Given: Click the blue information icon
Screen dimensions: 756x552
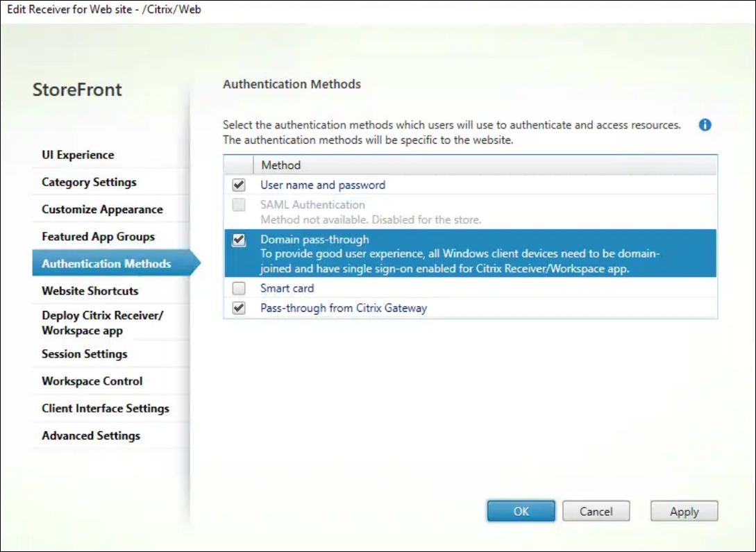Looking at the screenshot, I should (x=705, y=125).
